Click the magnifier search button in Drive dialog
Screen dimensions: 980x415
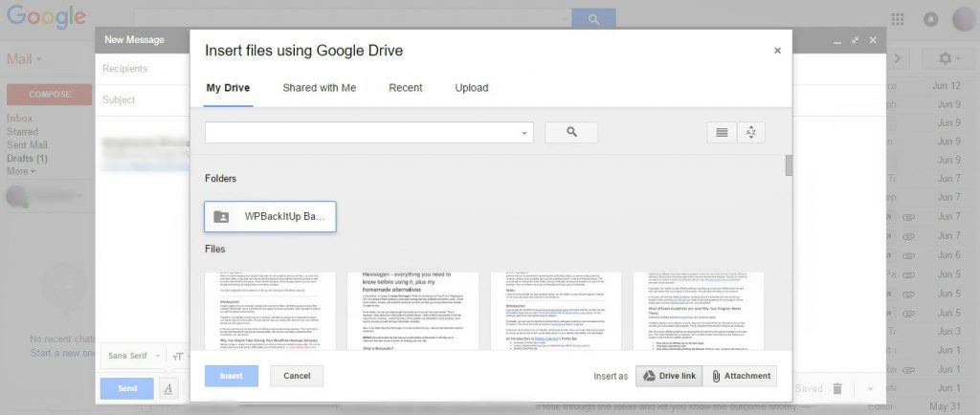(571, 132)
